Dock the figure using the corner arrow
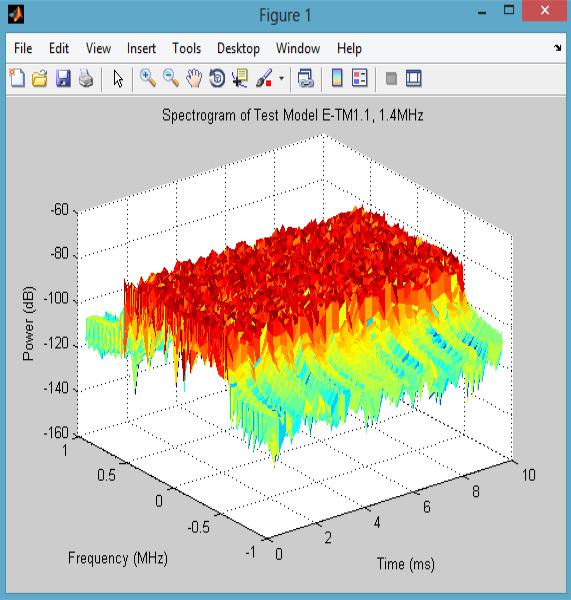The height and width of the screenshot is (600, 571). 558,48
